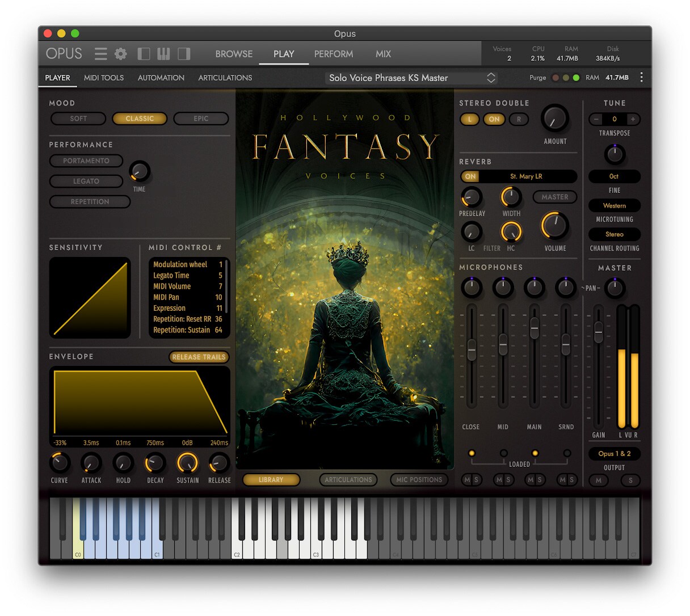Click the reverb WIDTH knob
This screenshot has height=616, width=690.
click(511, 197)
